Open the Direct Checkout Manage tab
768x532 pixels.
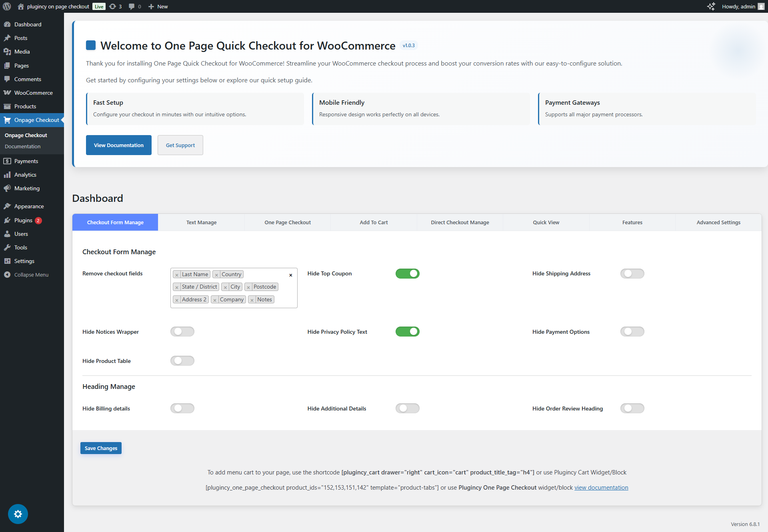click(x=460, y=222)
